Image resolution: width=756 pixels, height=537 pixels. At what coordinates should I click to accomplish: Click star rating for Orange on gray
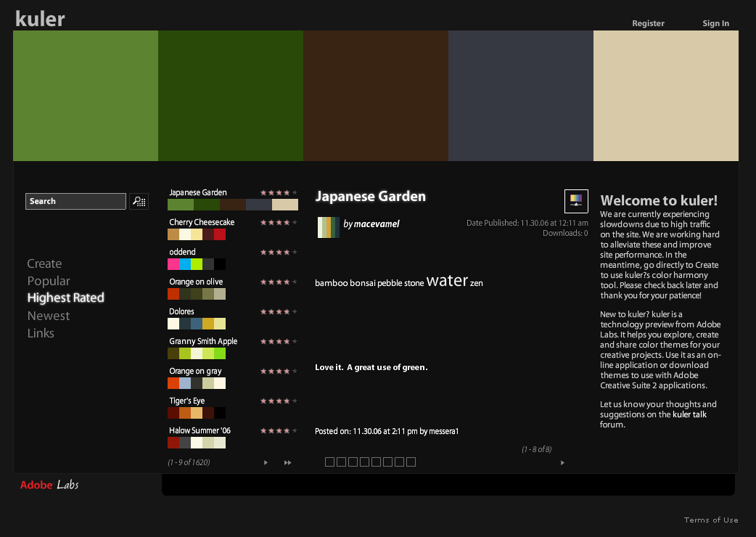click(279, 371)
